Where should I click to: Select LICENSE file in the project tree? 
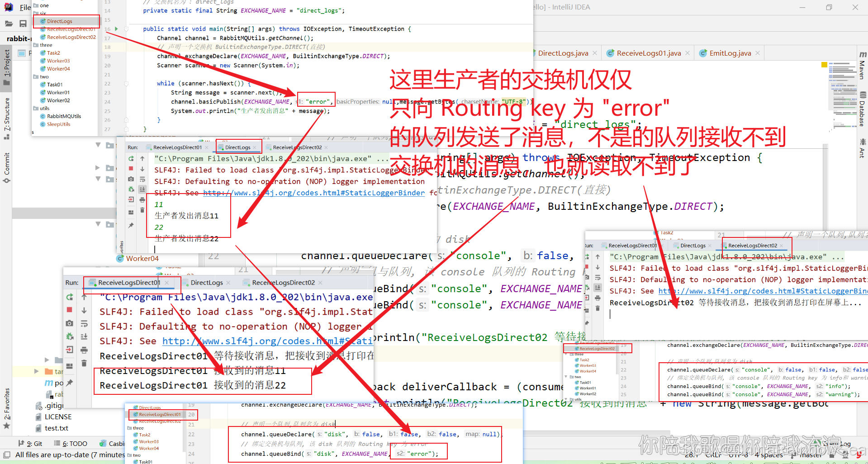pos(58,417)
